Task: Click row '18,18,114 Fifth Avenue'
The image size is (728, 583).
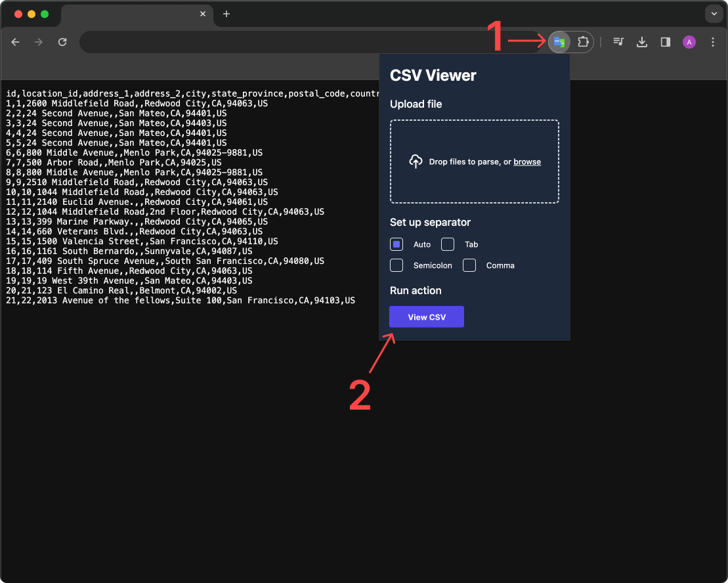Action: click(x=129, y=270)
